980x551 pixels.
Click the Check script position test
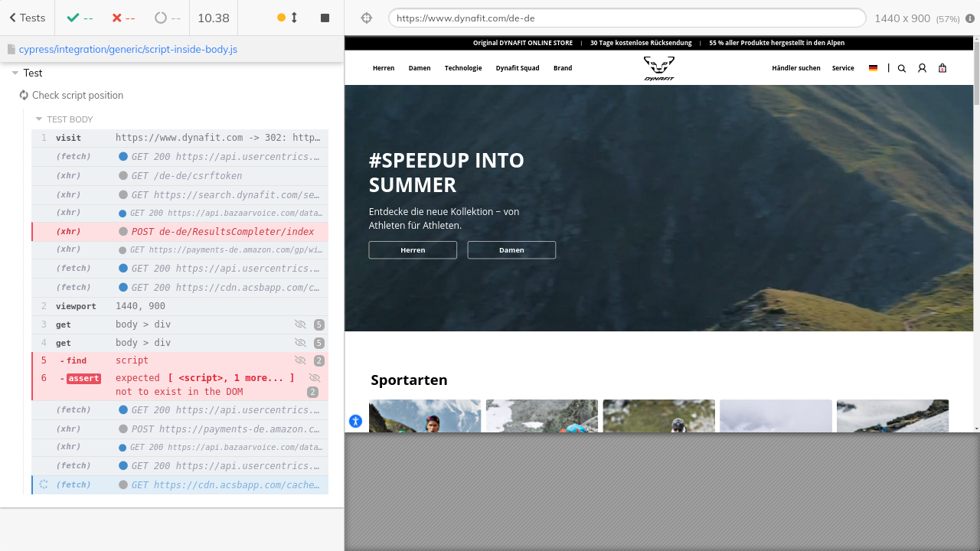[x=77, y=96]
